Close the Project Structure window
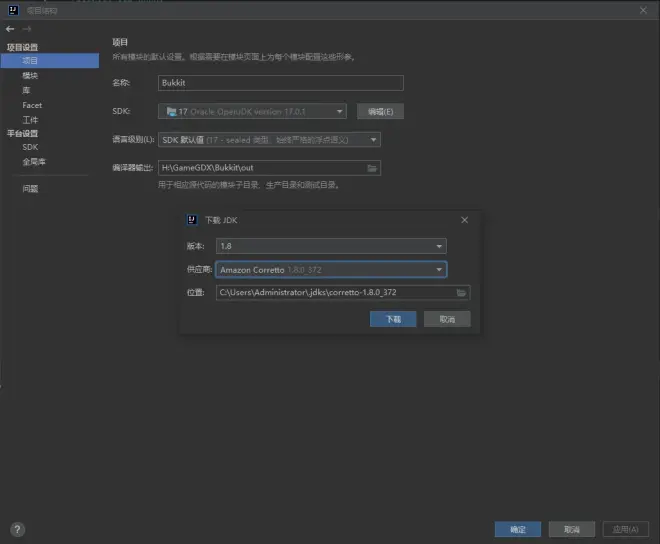660x544 pixels. (x=643, y=10)
